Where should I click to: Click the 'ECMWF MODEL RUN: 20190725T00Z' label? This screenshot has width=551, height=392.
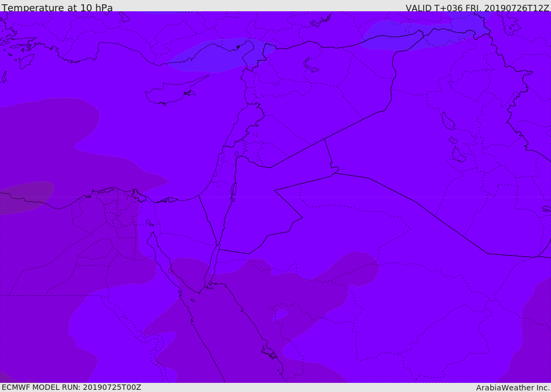click(x=72, y=388)
